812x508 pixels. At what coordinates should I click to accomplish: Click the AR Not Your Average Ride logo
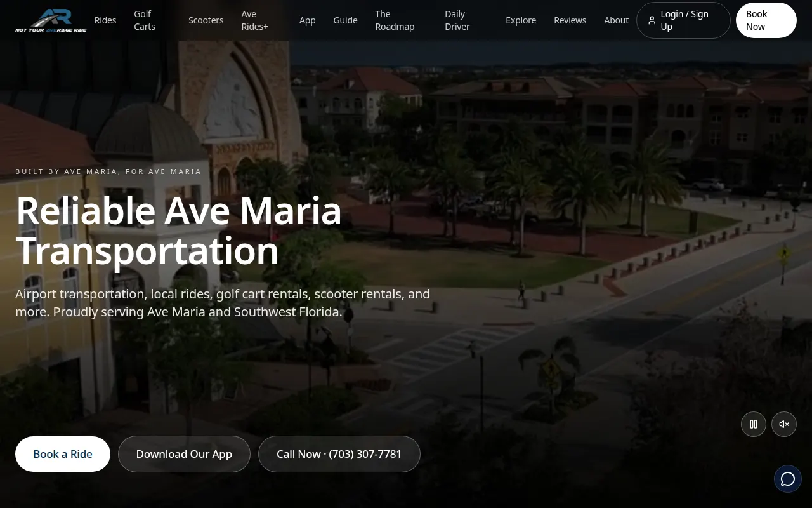[x=51, y=20]
